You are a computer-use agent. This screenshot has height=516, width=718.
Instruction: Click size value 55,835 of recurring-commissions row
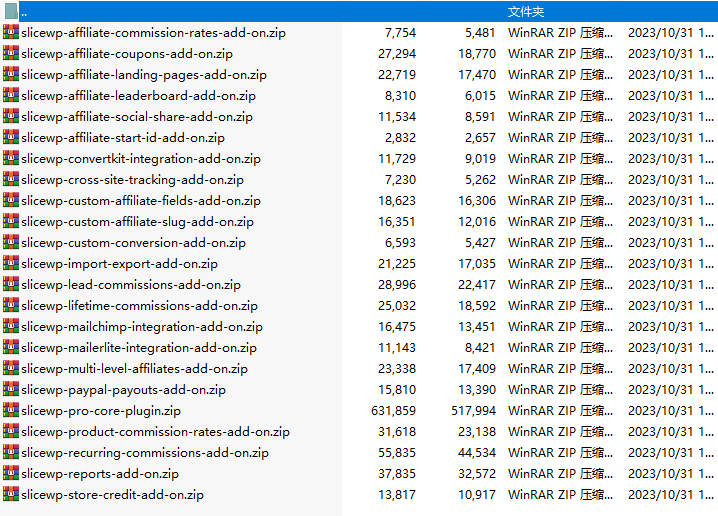point(397,453)
